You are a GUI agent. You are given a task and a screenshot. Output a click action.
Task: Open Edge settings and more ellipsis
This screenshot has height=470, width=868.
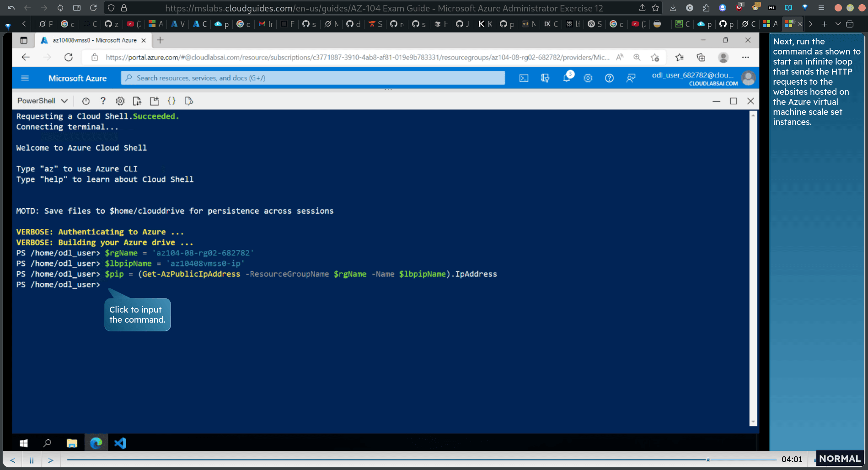click(x=745, y=57)
